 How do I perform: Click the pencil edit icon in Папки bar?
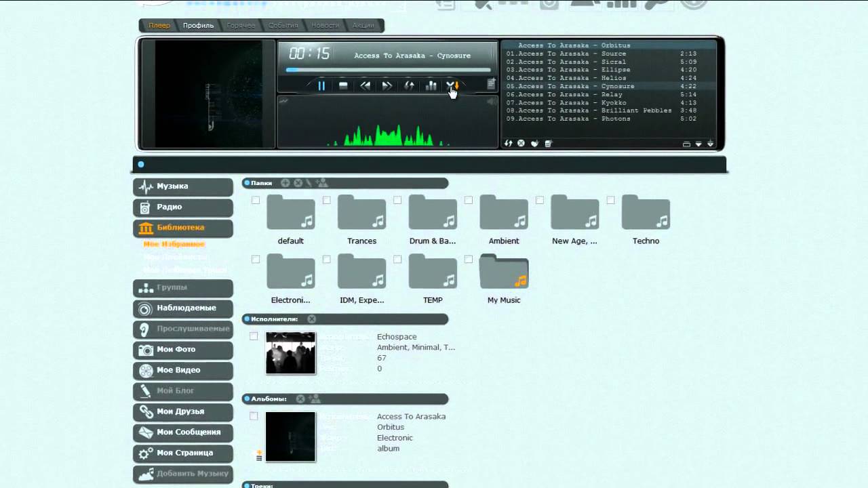point(309,183)
